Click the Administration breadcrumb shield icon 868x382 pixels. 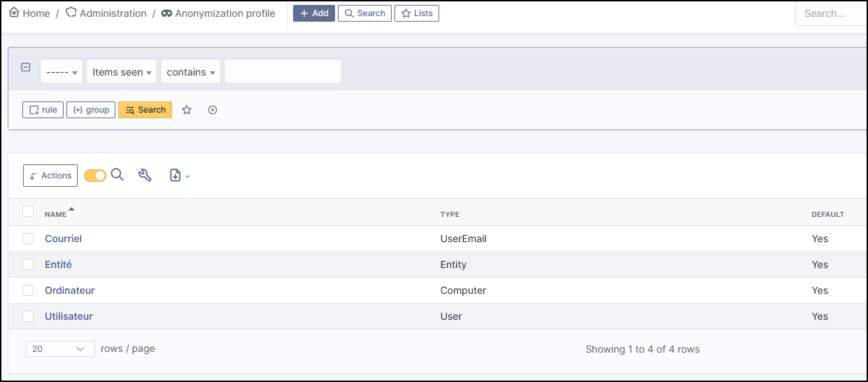[71, 13]
